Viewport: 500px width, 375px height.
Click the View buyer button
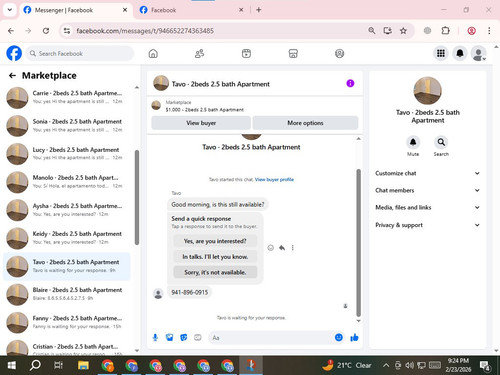pyautogui.click(x=201, y=123)
